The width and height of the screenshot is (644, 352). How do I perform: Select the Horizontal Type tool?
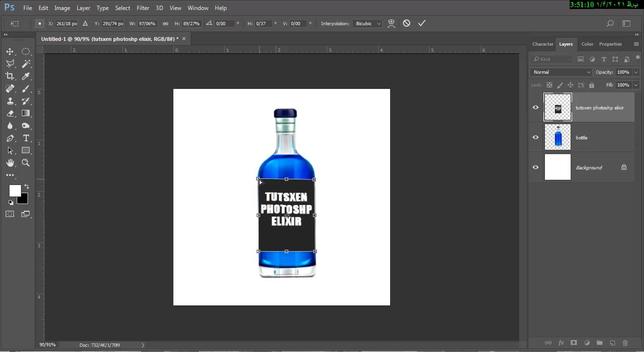tap(26, 138)
